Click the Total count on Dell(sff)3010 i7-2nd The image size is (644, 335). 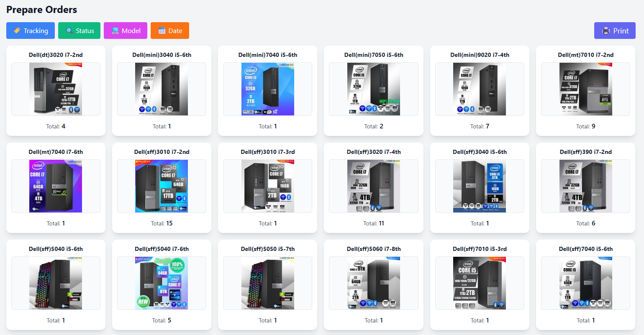point(162,223)
